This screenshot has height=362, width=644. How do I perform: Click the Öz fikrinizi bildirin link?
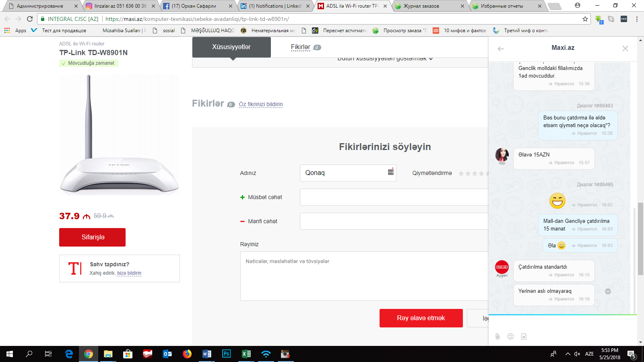click(261, 104)
